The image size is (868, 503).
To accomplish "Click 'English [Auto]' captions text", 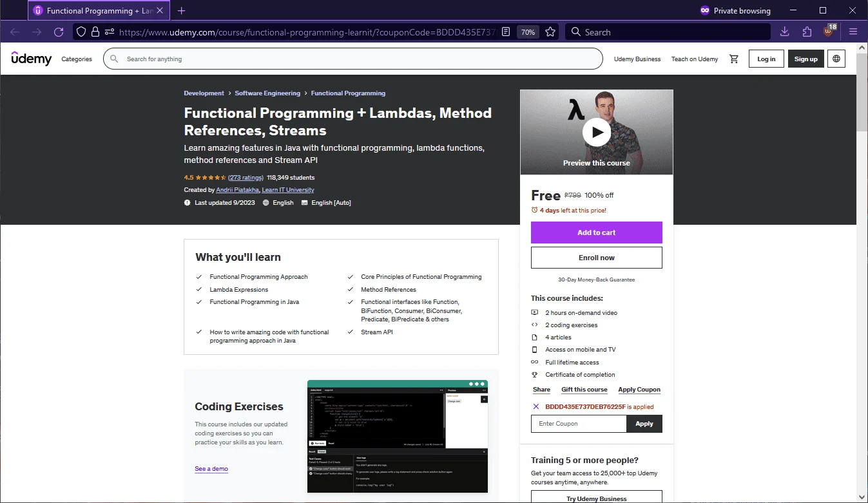I will (x=331, y=203).
